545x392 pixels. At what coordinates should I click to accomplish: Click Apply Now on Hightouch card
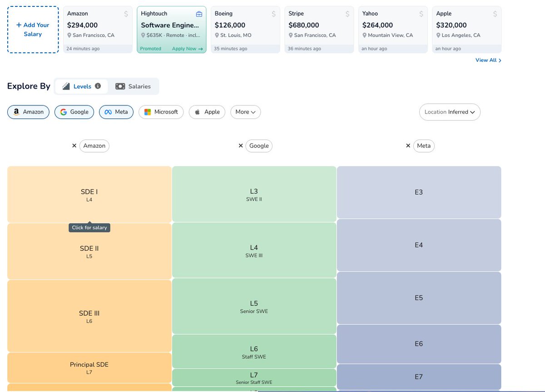pyautogui.click(x=187, y=49)
